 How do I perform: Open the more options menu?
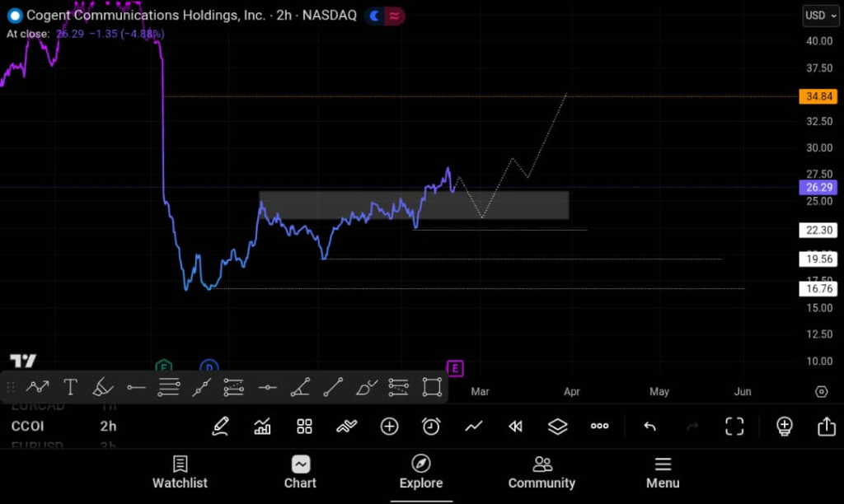point(599,426)
